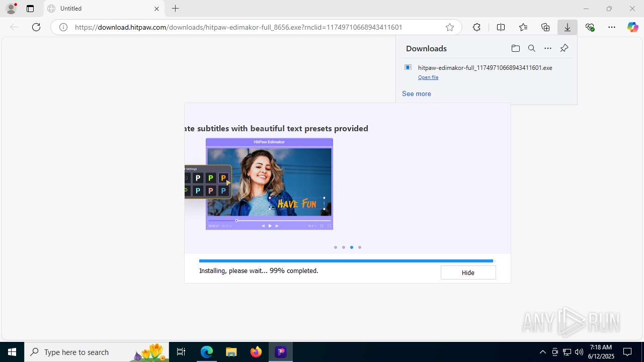644x362 pixels.
Task: Open network settings tray icon
Action: [x=567, y=352]
